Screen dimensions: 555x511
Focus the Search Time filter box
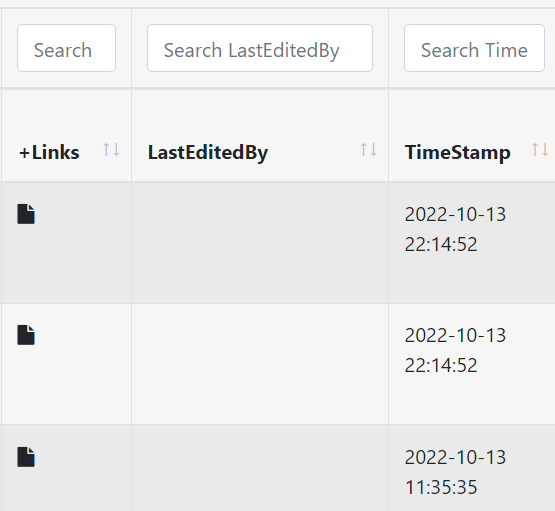coord(474,48)
